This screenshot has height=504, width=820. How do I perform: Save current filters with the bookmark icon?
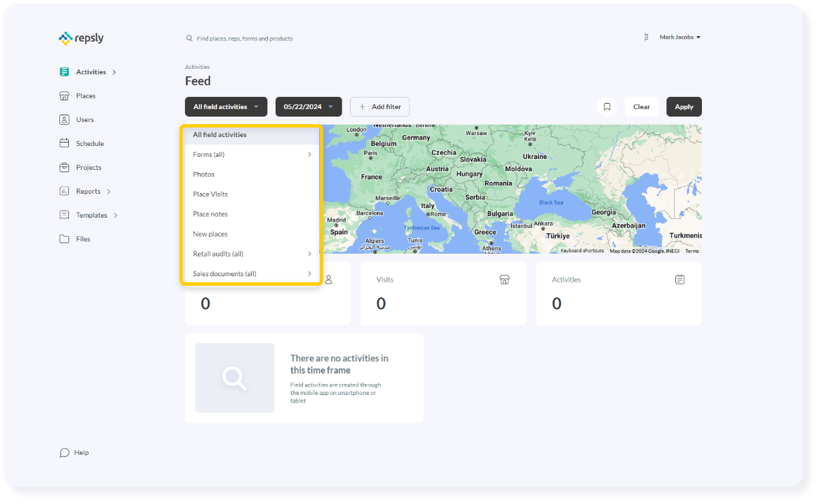tap(606, 106)
